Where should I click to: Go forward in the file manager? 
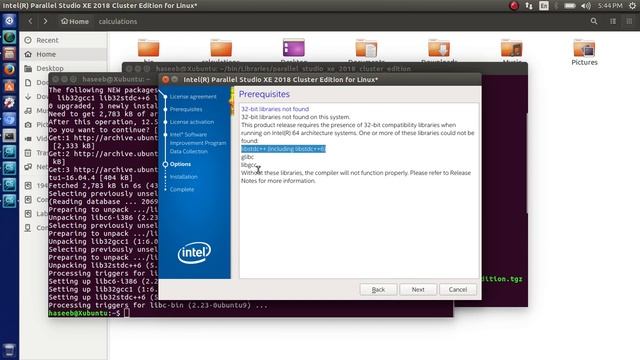point(45,21)
